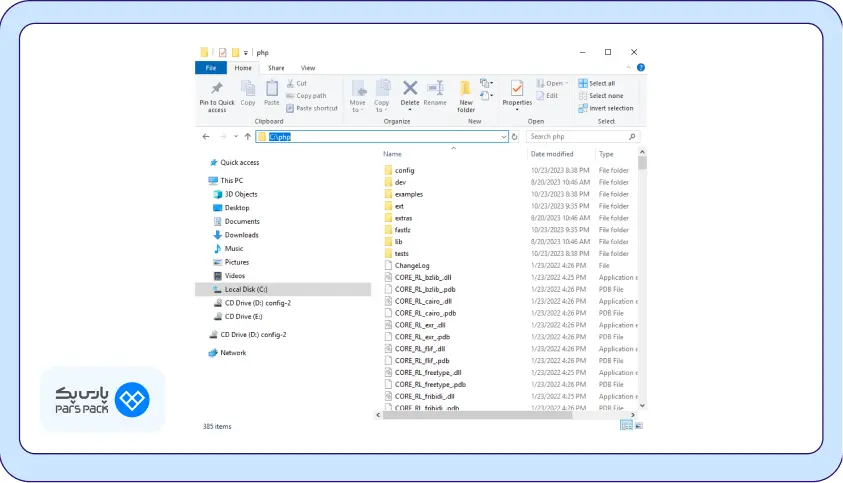Click the Properties checkmark icon
Screen dimensions: 843x483
tap(517, 88)
